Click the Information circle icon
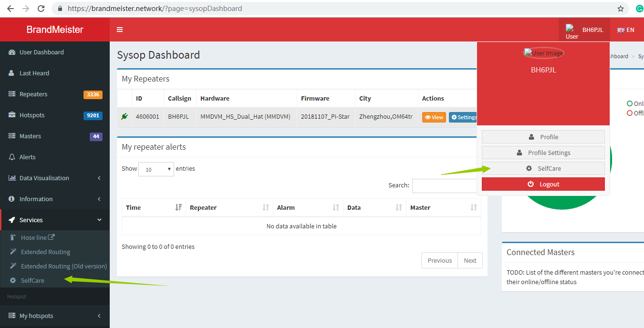 click(12, 199)
